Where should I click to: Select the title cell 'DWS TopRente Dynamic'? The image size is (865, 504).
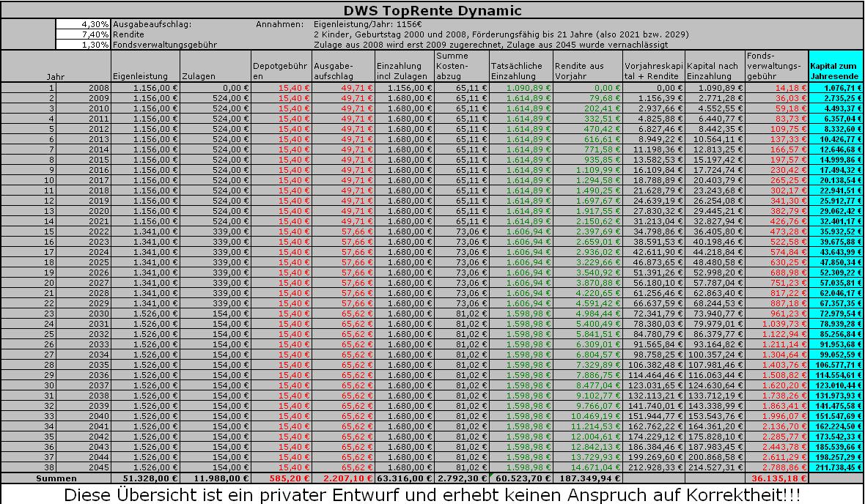(432, 10)
